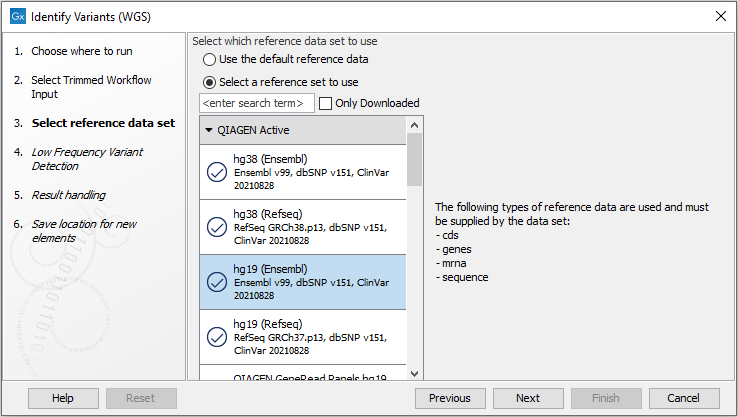Enable the Only Downloaded checkbox
This screenshot has width=738, height=417.
tap(325, 103)
